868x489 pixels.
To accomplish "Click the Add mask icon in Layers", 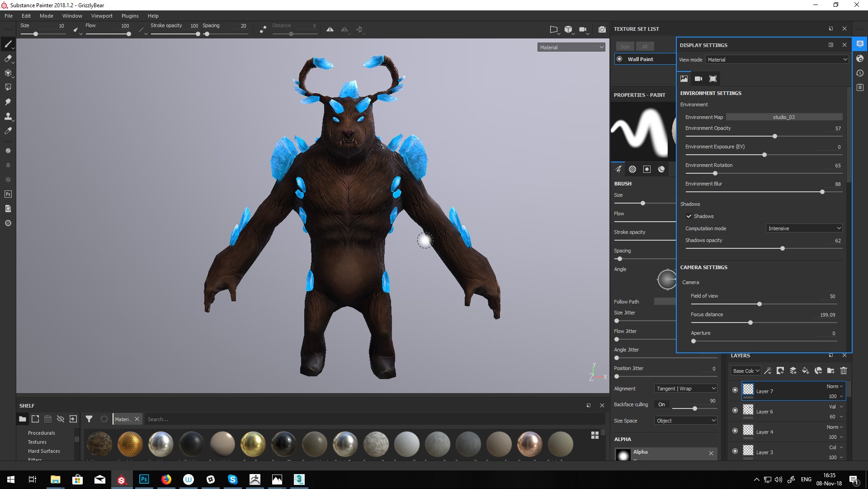I will [780, 370].
